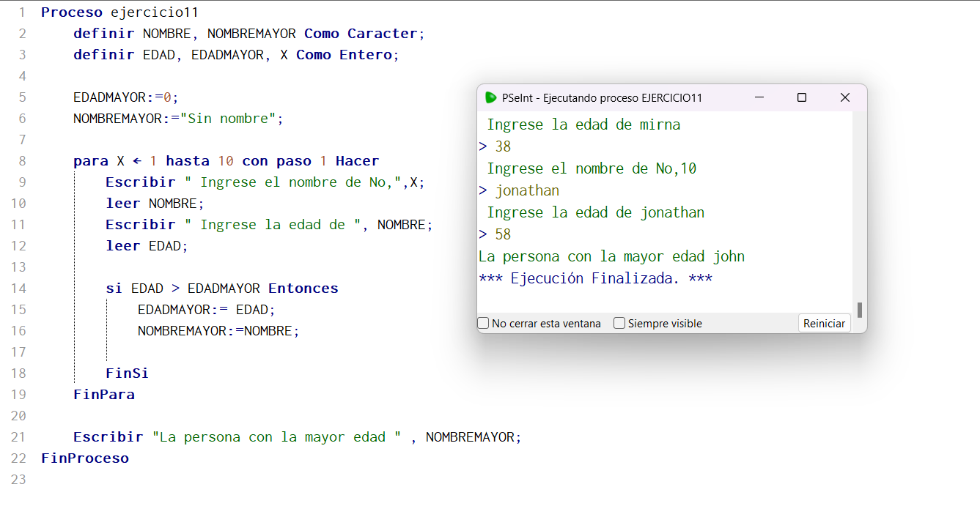Screen dimensions: 980x517
Task: Click the 'definir NOMBRE, NOMBREMAYOR Como Caracter;' line
Action: coord(249,34)
